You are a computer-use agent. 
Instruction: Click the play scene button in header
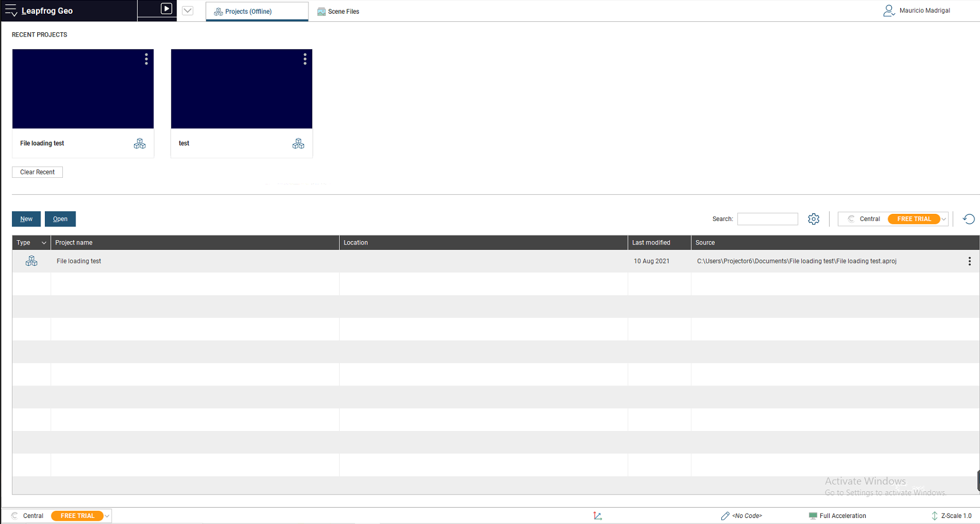(x=166, y=9)
